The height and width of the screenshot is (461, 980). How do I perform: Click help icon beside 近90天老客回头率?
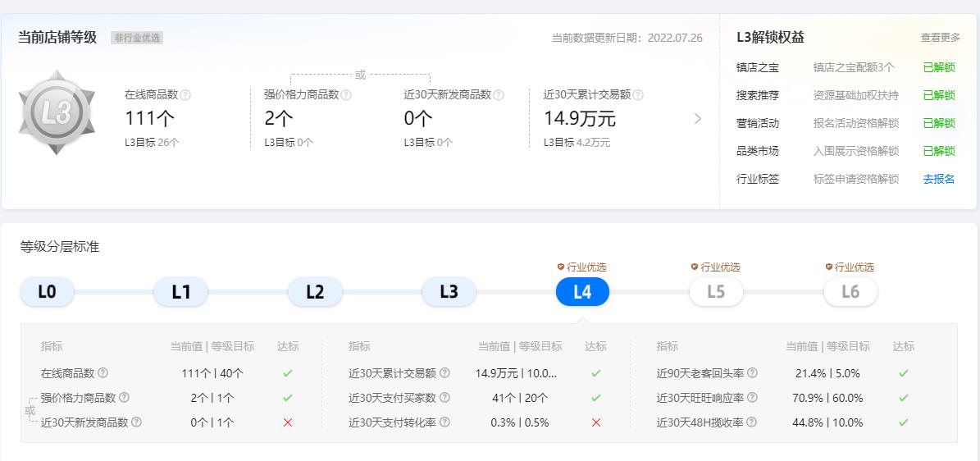(x=752, y=373)
